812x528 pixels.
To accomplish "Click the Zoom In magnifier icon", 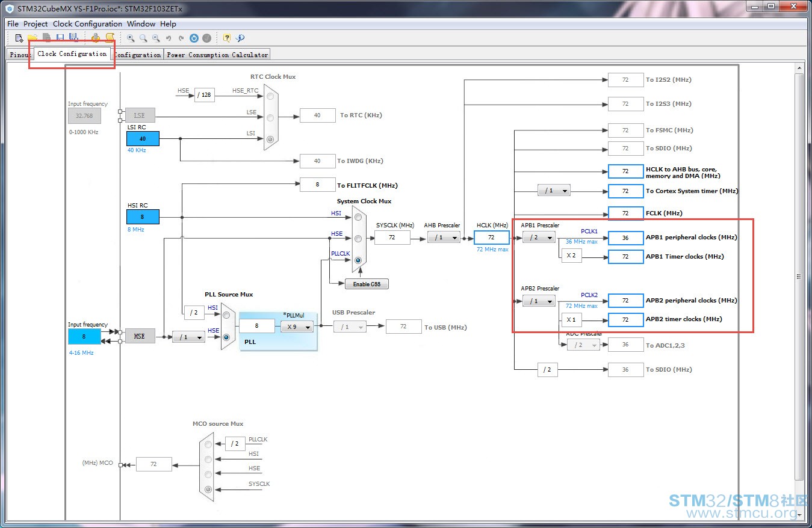I will (x=131, y=38).
